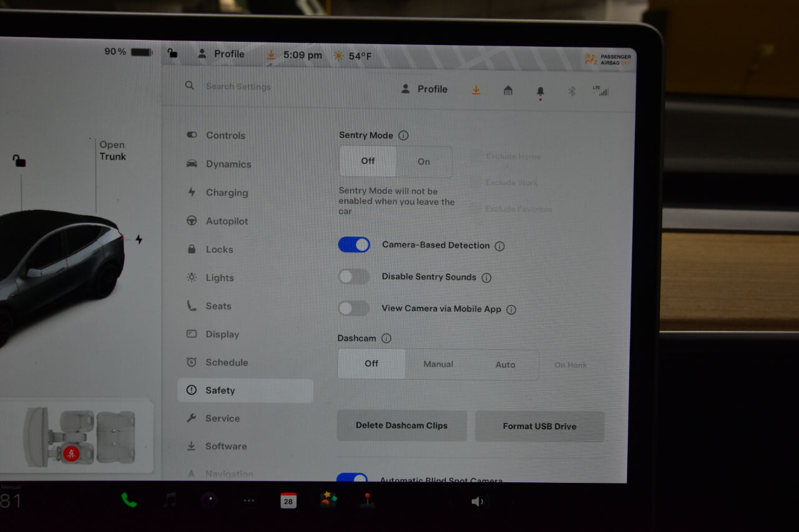Show View Camera via Mobile App info
The image size is (799, 532).
[x=511, y=309]
